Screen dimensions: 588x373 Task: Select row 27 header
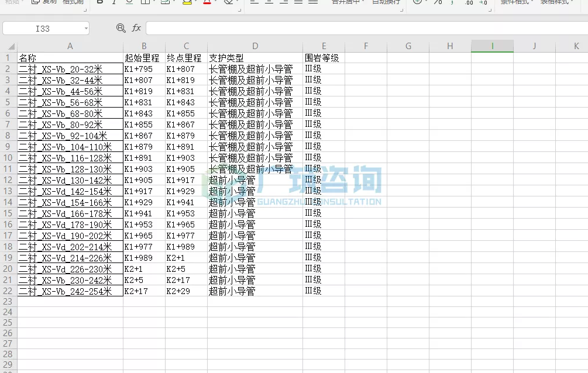click(8, 343)
